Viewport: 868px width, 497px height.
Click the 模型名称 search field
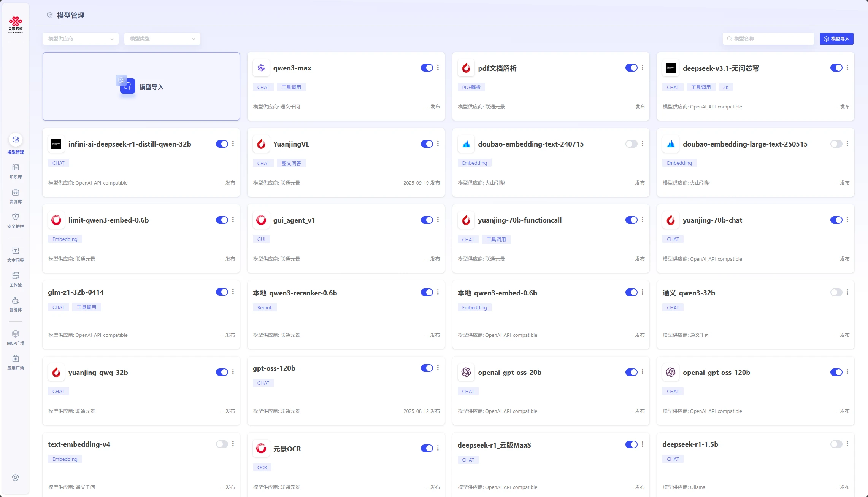click(x=768, y=38)
